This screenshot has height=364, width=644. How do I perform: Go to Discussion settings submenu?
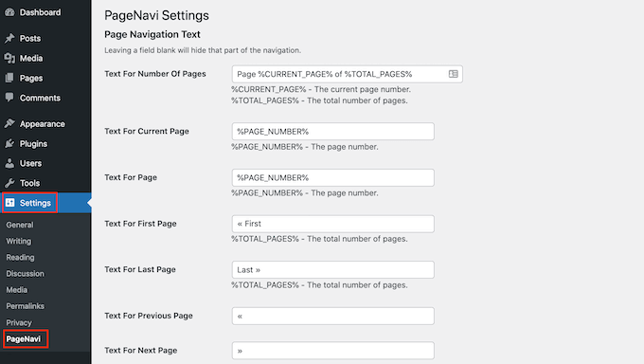(25, 274)
